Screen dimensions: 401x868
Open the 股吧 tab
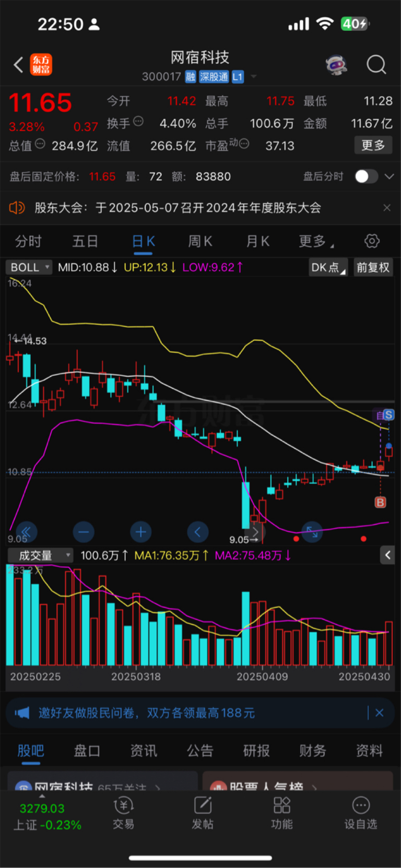31,751
